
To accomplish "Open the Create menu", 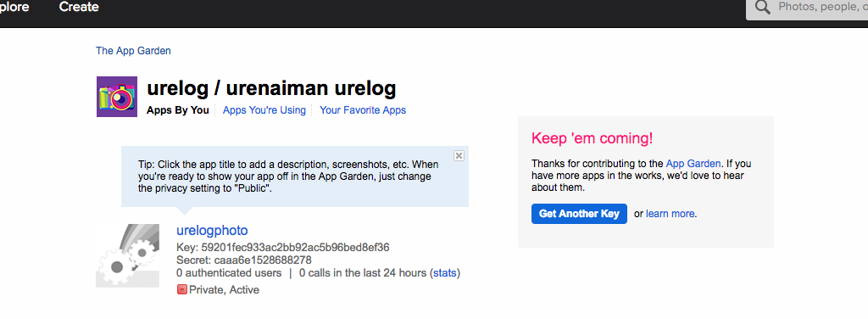I will pos(79,7).
